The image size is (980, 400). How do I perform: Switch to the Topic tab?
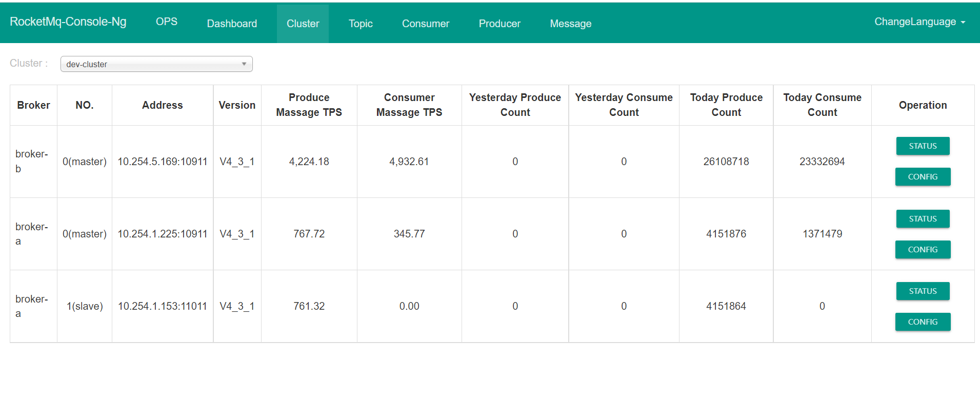[x=361, y=24]
